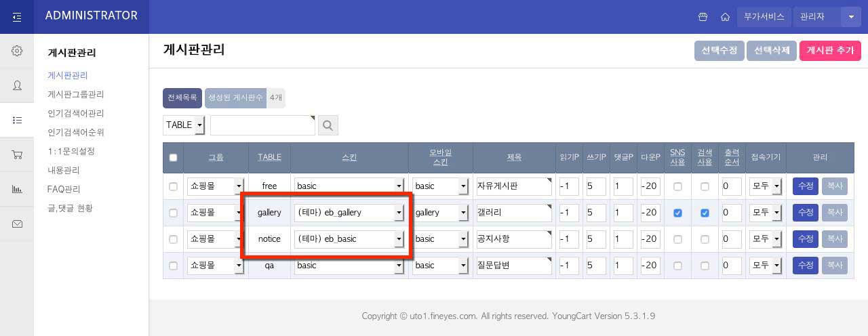The image size is (868, 336).
Task: Expand the 관리자 dropdown arrow in header
Action: pyautogui.click(x=850, y=17)
